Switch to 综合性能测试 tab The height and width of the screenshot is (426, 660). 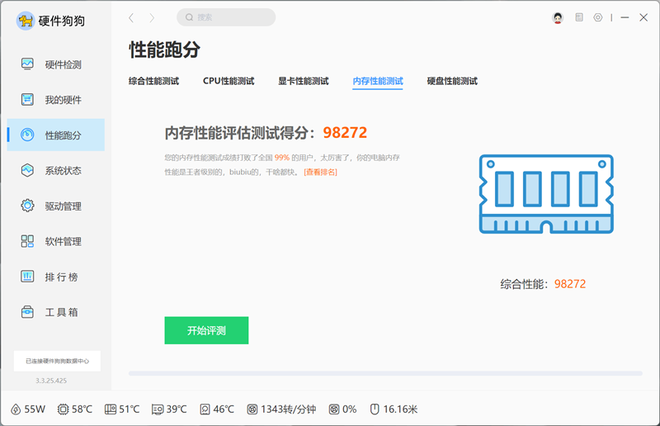tap(154, 81)
